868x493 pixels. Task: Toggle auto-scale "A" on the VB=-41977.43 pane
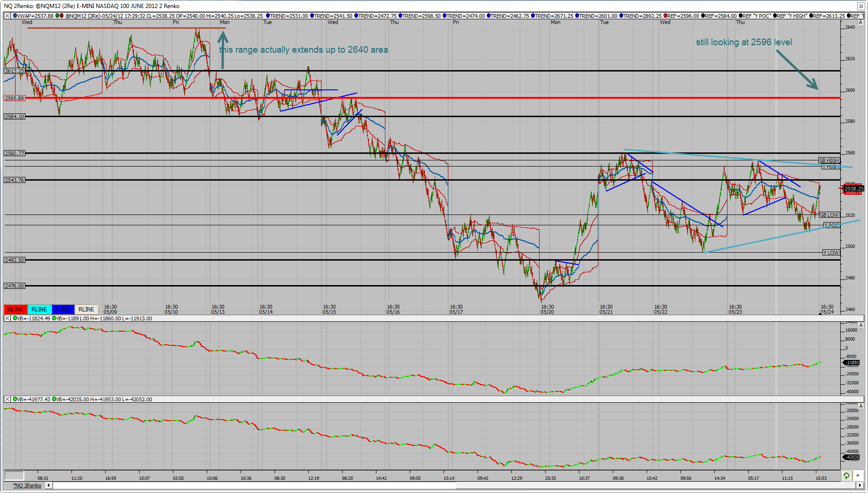point(860,406)
